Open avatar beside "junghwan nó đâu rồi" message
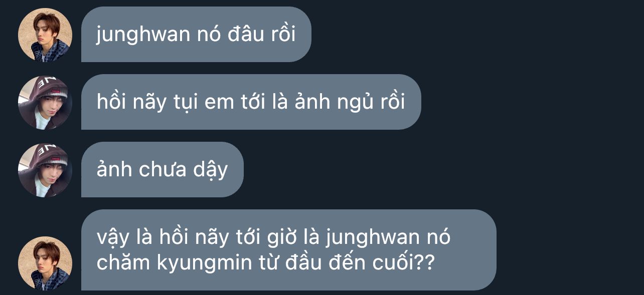This screenshot has width=644, height=295. pyautogui.click(x=45, y=35)
